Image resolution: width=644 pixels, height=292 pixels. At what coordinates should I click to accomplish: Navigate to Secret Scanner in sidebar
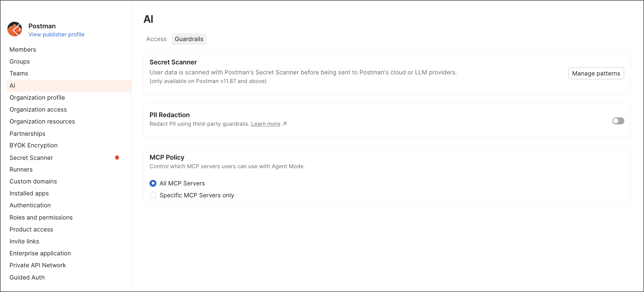click(x=31, y=158)
